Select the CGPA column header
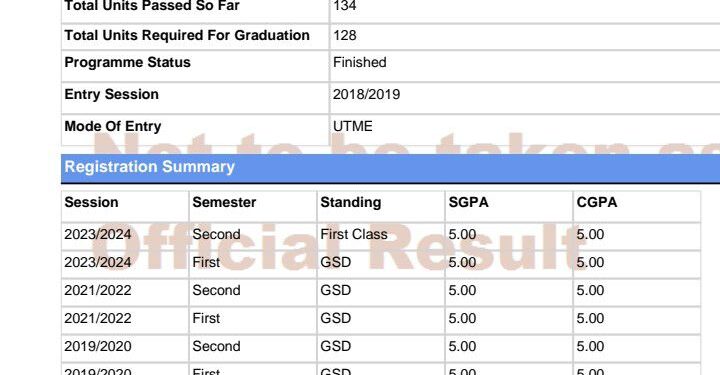Viewport: 720px width, 375px height. (x=597, y=202)
